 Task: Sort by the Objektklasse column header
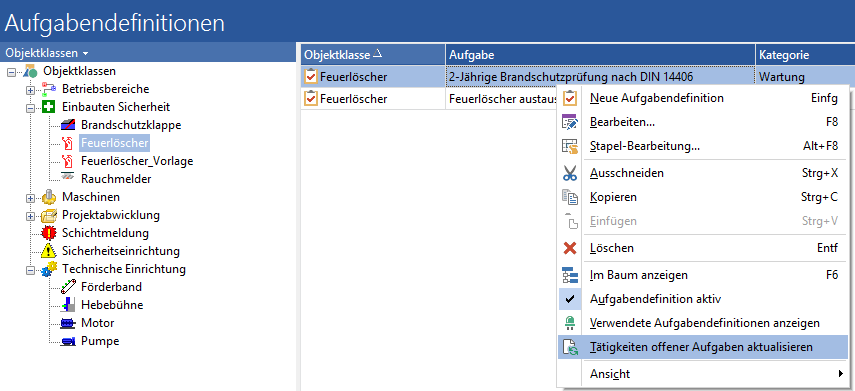click(x=373, y=55)
